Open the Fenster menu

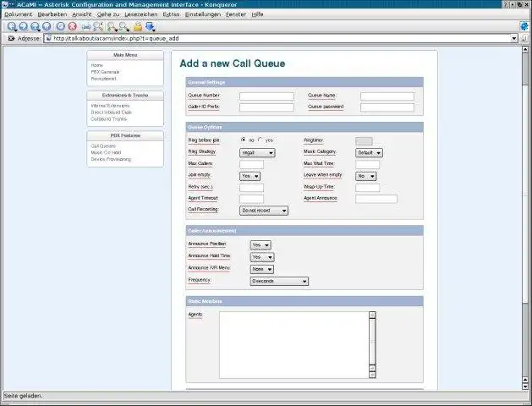[x=236, y=14]
